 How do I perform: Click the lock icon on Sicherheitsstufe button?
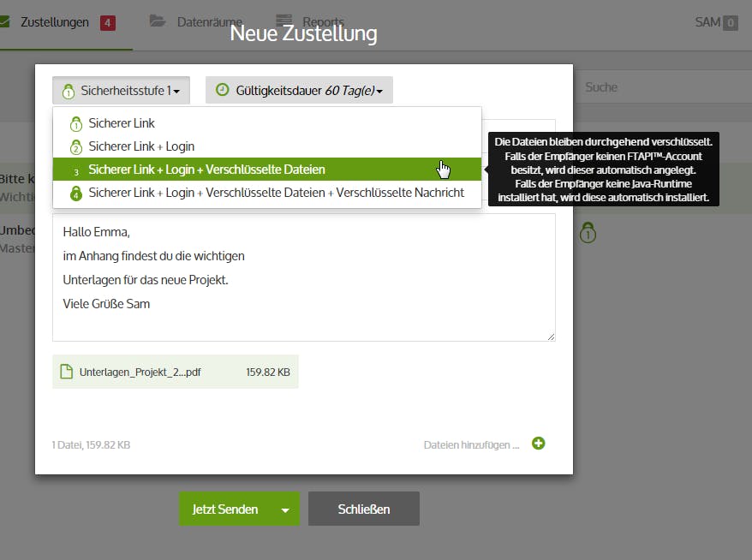(69, 91)
